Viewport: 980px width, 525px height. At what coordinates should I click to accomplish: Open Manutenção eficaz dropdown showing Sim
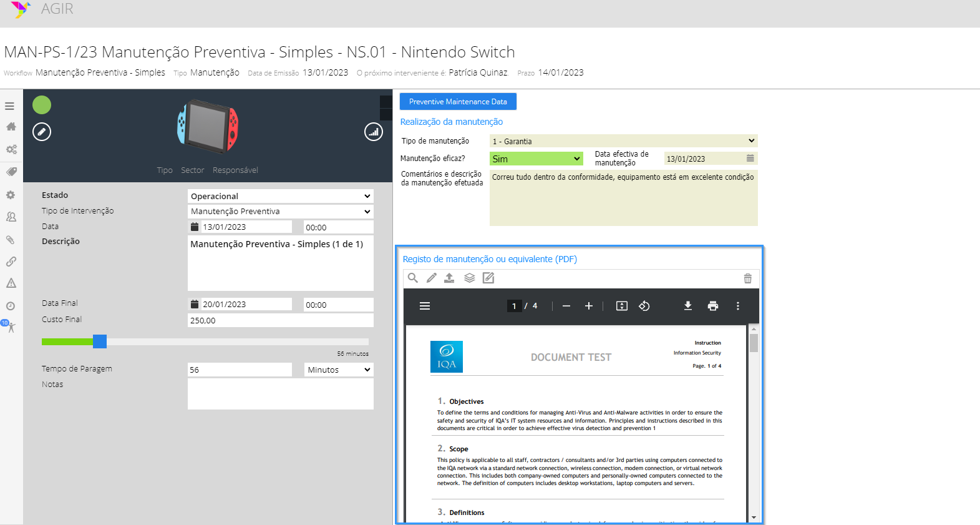pyautogui.click(x=536, y=159)
